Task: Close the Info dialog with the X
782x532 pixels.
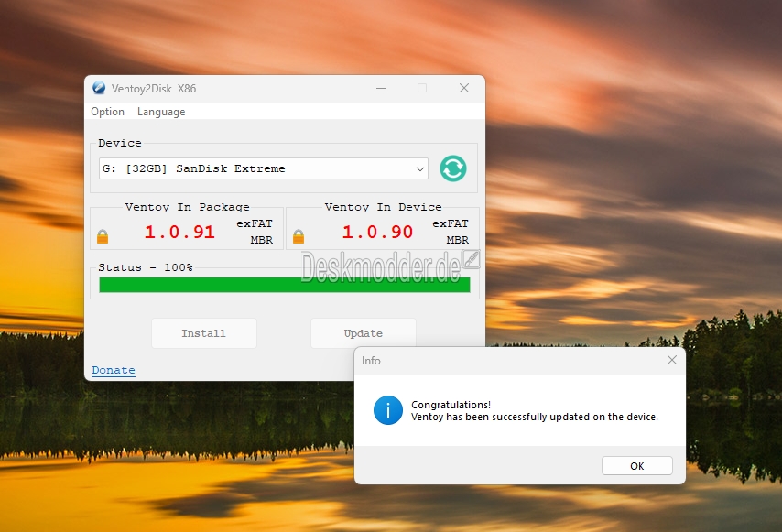Action: point(672,360)
